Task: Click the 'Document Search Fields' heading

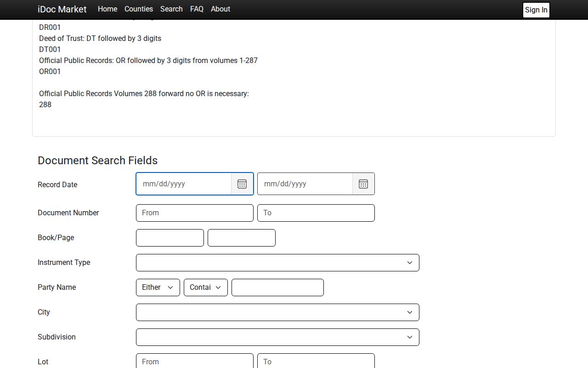Action: coord(97,161)
